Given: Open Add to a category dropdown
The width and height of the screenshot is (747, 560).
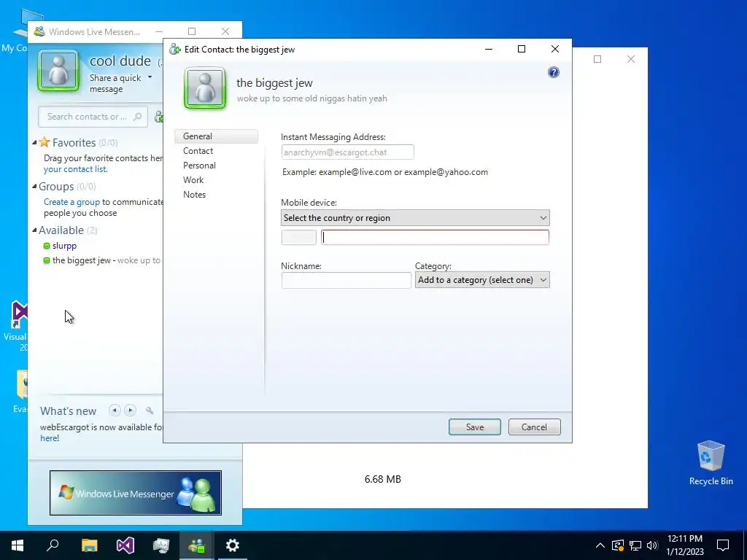Looking at the screenshot, I should (x=482, y=280).
